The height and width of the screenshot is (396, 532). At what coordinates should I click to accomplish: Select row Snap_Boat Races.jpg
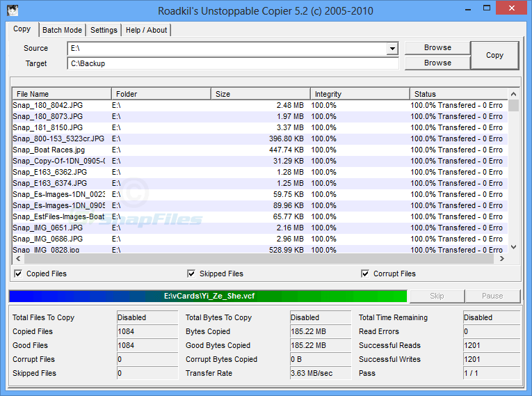(260, 150)
